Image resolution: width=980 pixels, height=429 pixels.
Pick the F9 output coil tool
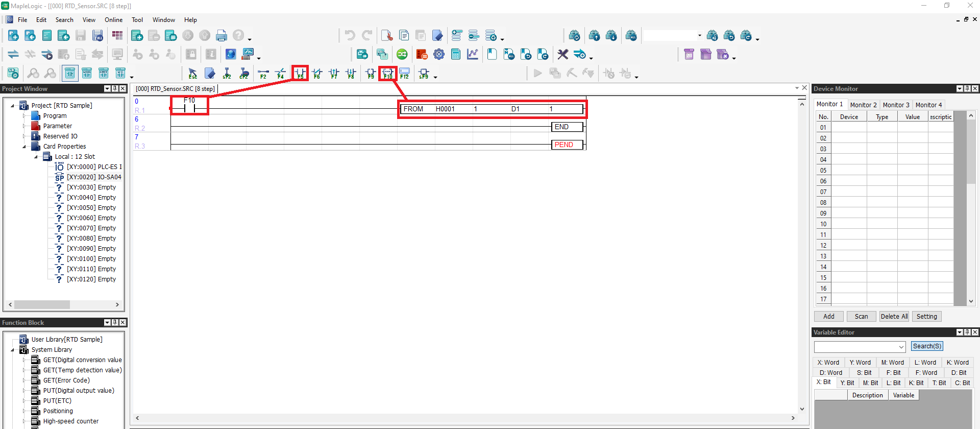371,73
